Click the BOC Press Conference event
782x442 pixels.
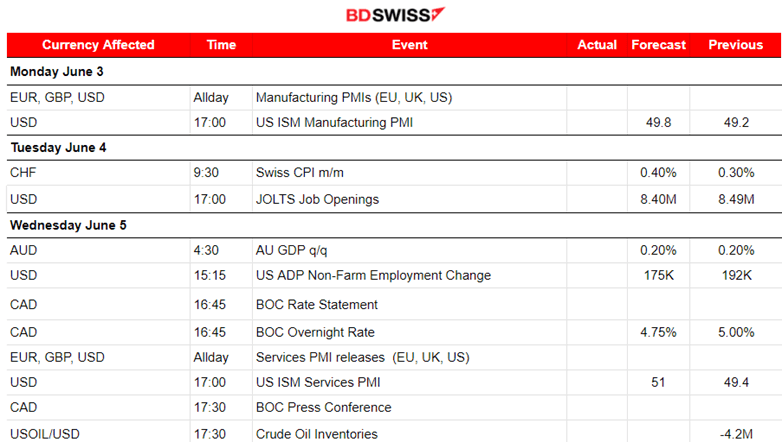pyautogui.click(x=323, y=408)
